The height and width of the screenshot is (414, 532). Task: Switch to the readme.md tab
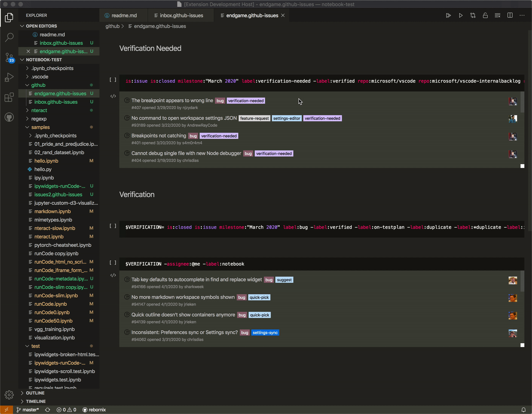[123, 16]
